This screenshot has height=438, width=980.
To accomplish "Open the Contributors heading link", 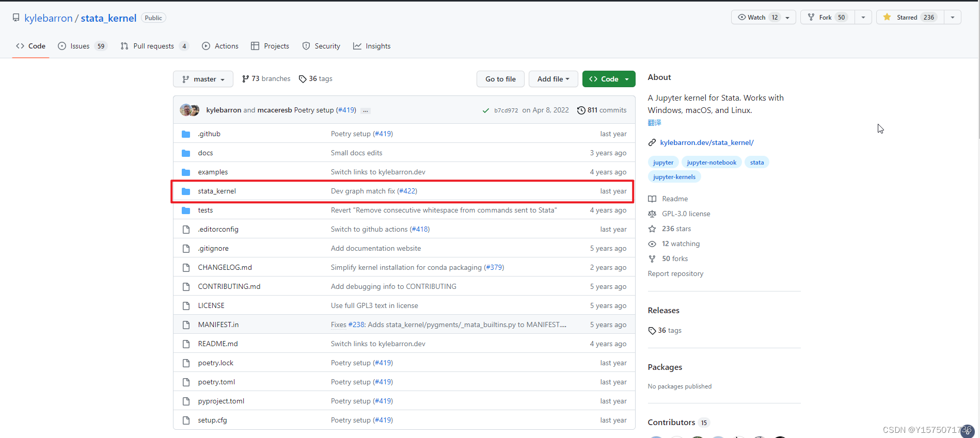I will (678, 423).
